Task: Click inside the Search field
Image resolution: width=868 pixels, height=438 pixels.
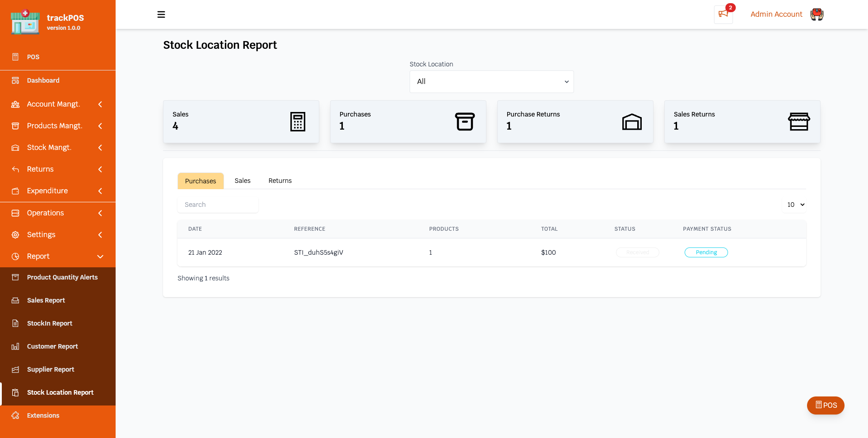Action: click(x=218, y=205)
